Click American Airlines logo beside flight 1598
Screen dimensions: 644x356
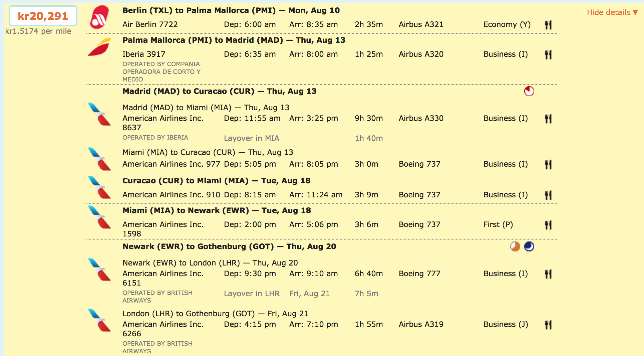(x=99, y=217)
